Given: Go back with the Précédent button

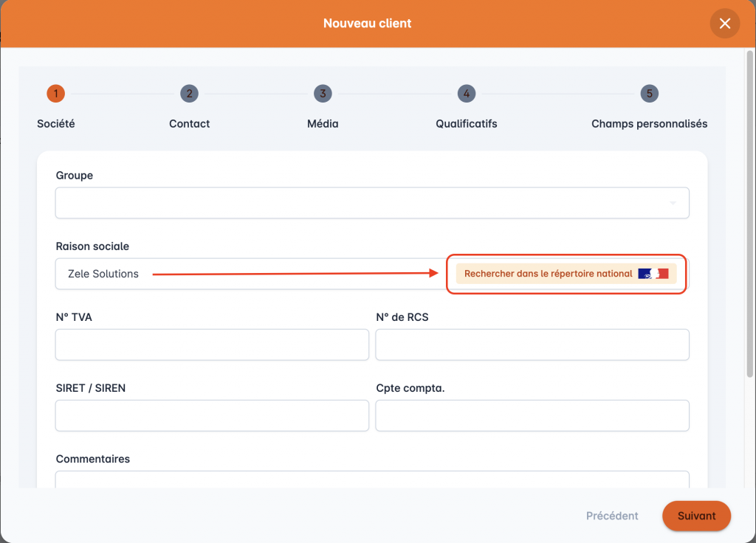Looking at the screenshot, I should click(x=612, y=516).
